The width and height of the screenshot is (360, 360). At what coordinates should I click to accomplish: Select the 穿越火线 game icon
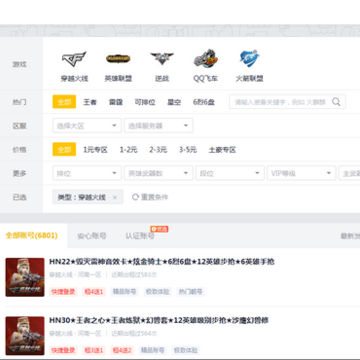(74, 59)
